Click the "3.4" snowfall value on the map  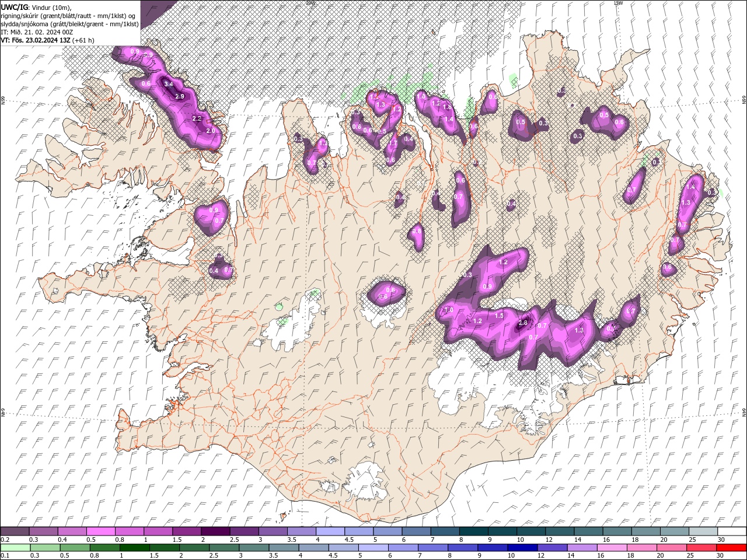pyautogui.click(x=169, y=85)
